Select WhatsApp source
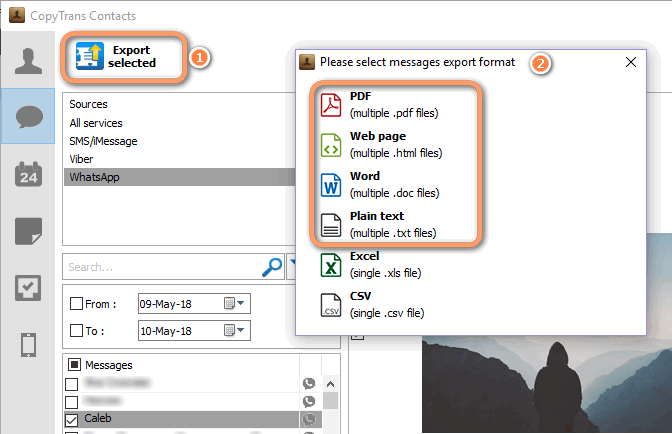This screenshot has height=434, width=672. 180,177
